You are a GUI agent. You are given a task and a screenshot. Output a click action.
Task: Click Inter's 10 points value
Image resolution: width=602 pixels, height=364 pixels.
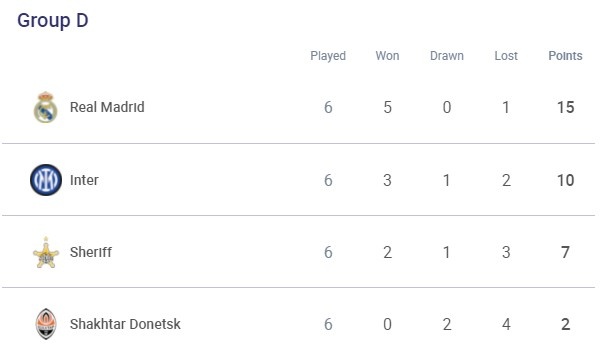pos(566,180)
